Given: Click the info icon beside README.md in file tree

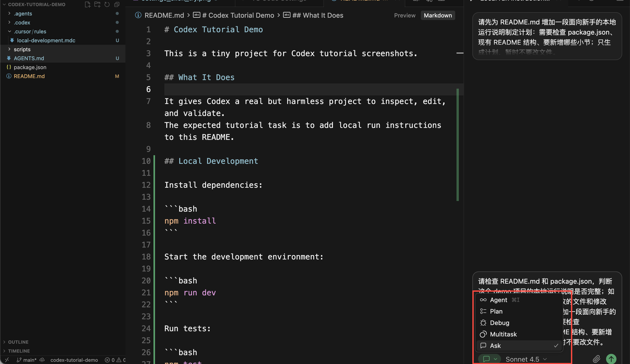Looking at the screenshot, I should pyautogui.click(x=9, y=76).
